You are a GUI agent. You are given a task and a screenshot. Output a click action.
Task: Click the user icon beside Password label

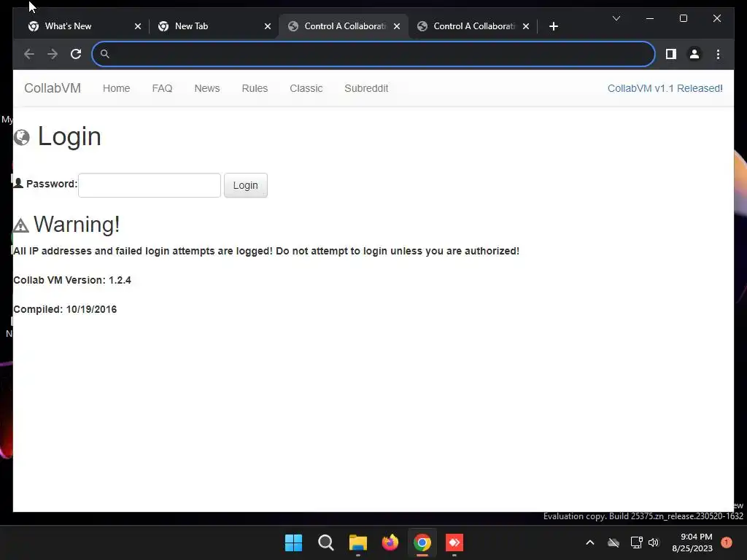18,183
